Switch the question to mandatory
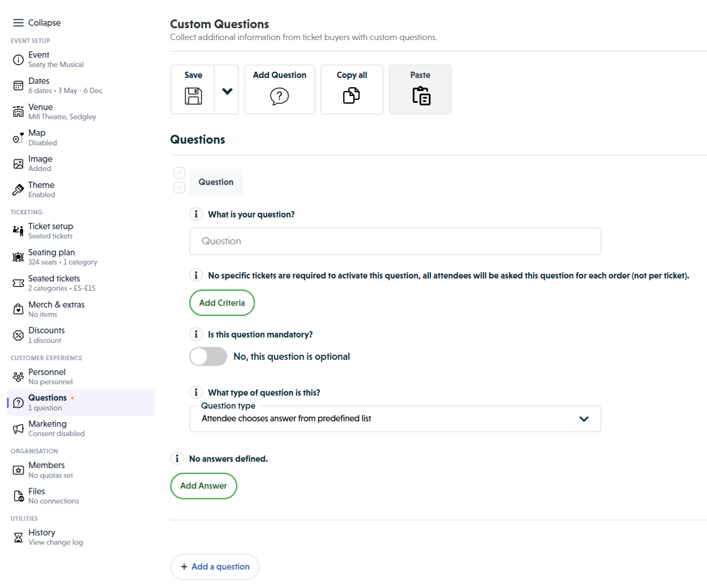The image size is (707, 588). point(208,356)
